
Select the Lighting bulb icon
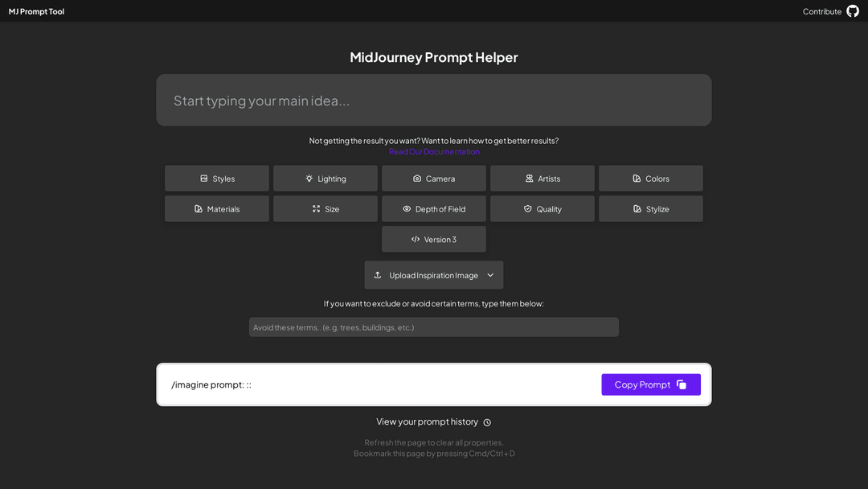click(309, 179)
